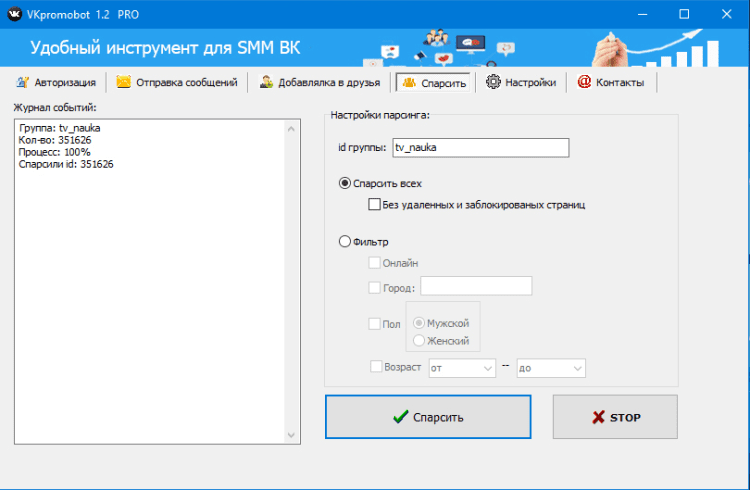Click the id группы input field
This screenshot has height=490, width=750.
click(x=480, y=148)
